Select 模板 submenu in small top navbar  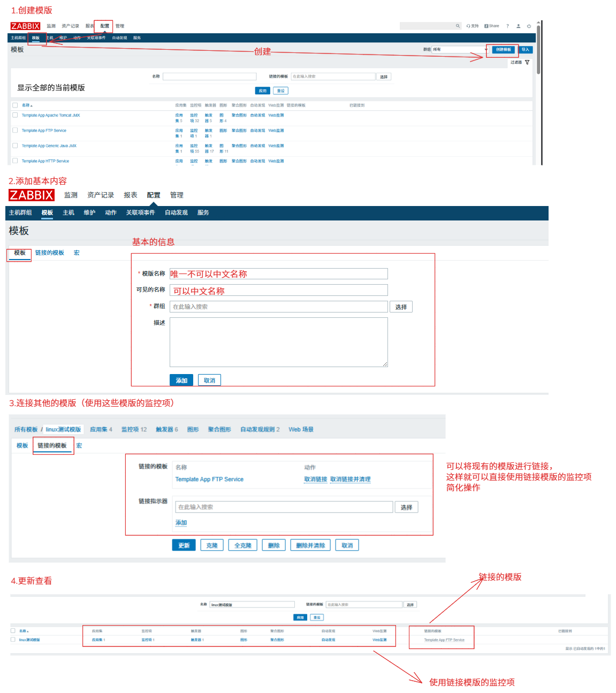(x=36, y=38)
